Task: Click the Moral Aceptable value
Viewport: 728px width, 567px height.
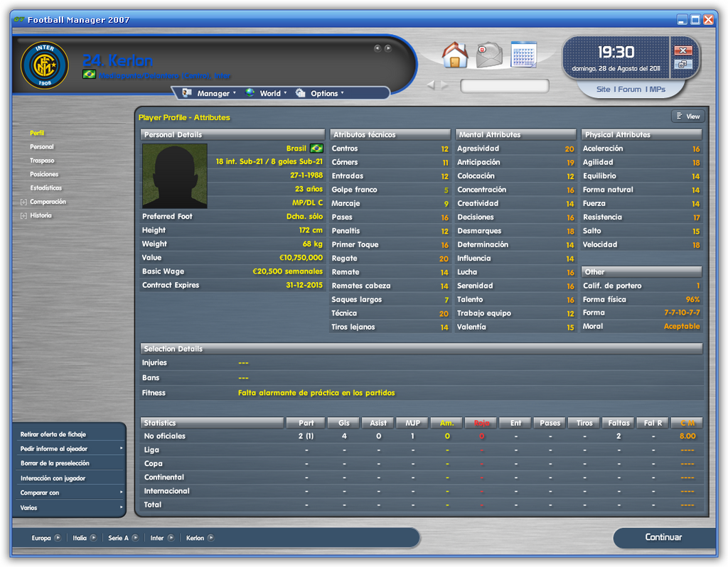Action: pos(682,326)
